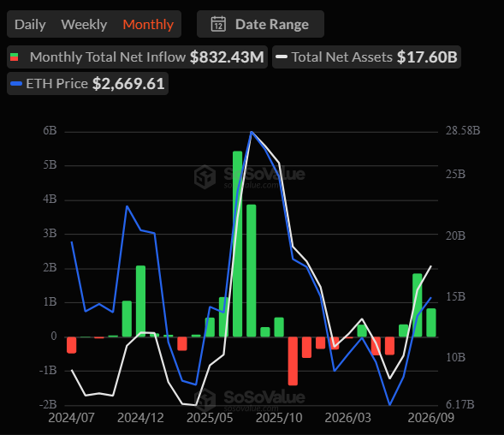
Task: Click the $17.60B net assets value
Action: click(x=427, y=57)
